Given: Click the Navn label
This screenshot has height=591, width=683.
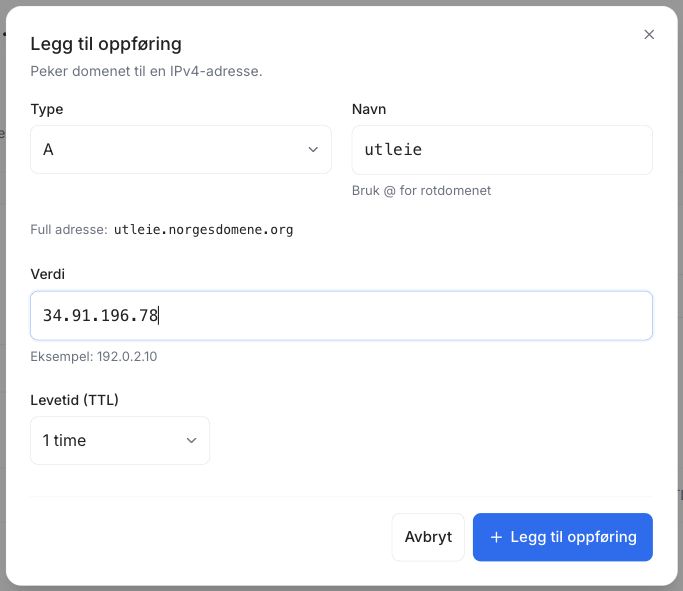Looking at the screenshot, I should tap(369, 109).
